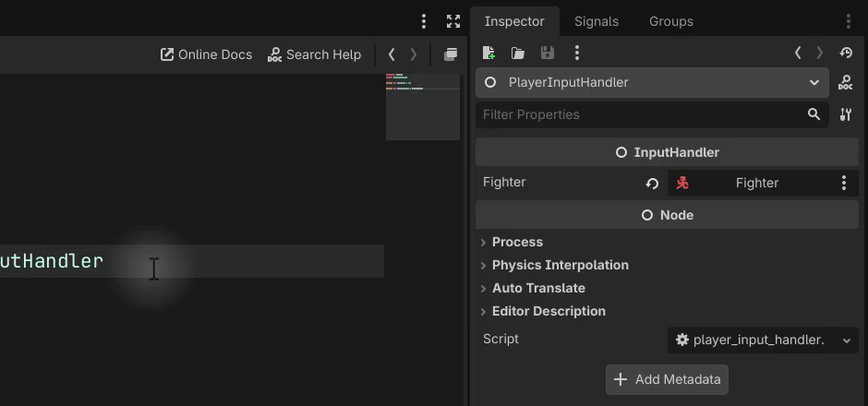Click the Node category header
Viewport: 868px width, 406px height.
tap(667, 215)
